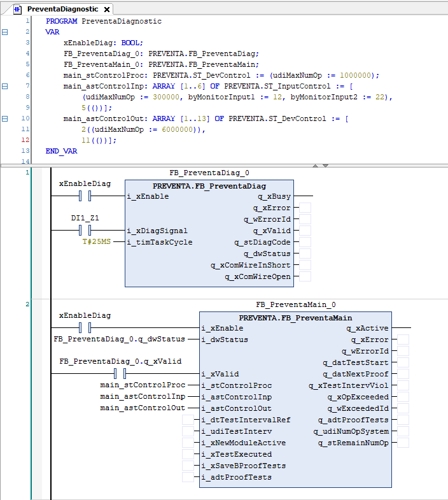Click the empty box at i_xNewModuleActive input
Screen dimensions: 448x500
coord(188,443)
